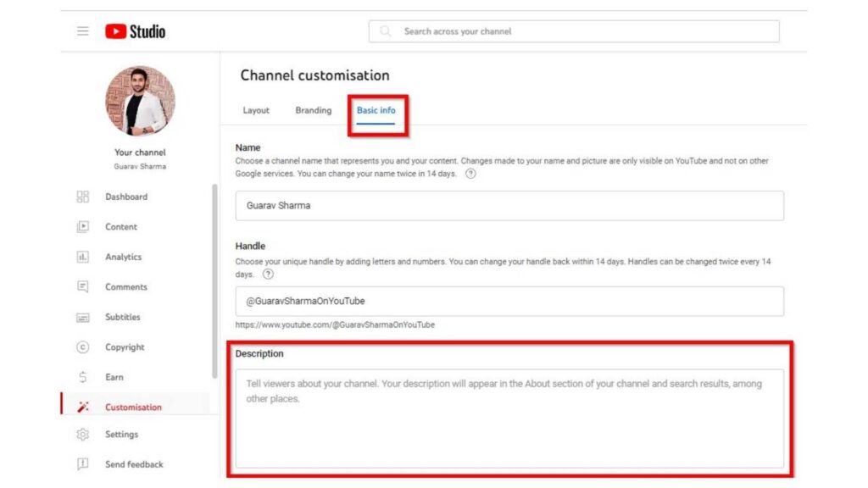868x488 pixels.
Task: Select the Analytics bar chart icon
Action: coord(83,257)
